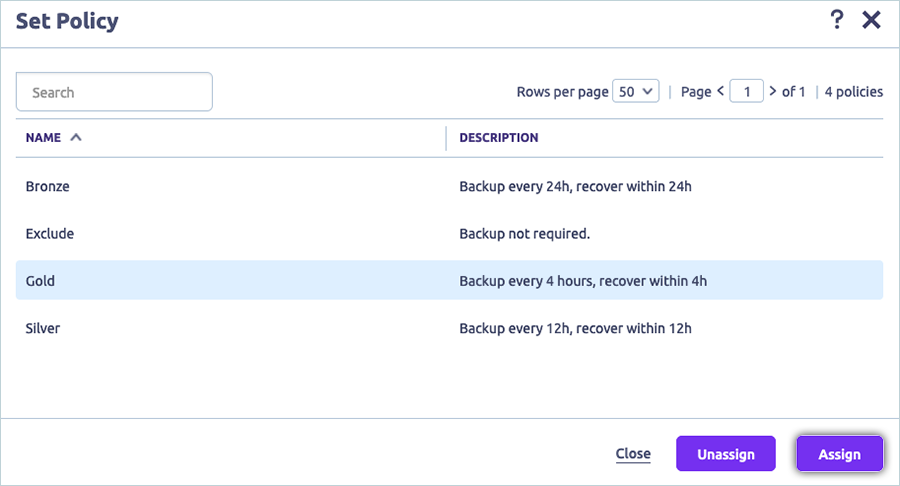Select the Gold policy row

pos(40,281)
